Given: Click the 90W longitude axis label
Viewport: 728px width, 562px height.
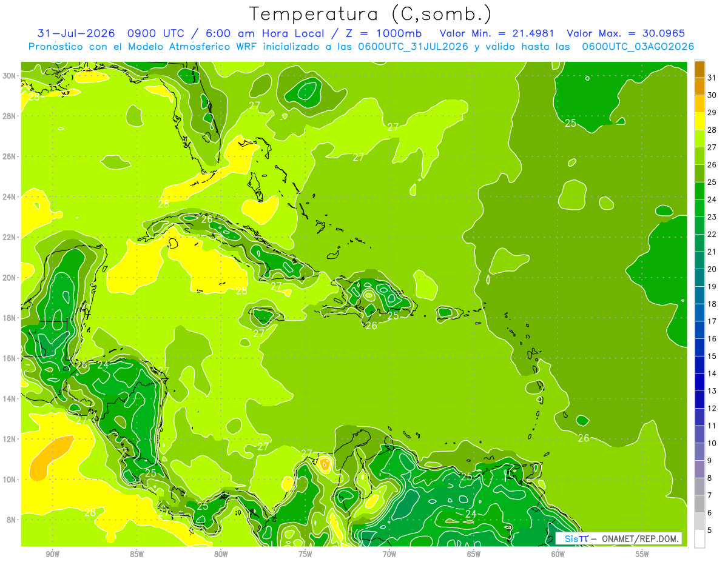Looking at the screenshot, I should click(52, 554).
